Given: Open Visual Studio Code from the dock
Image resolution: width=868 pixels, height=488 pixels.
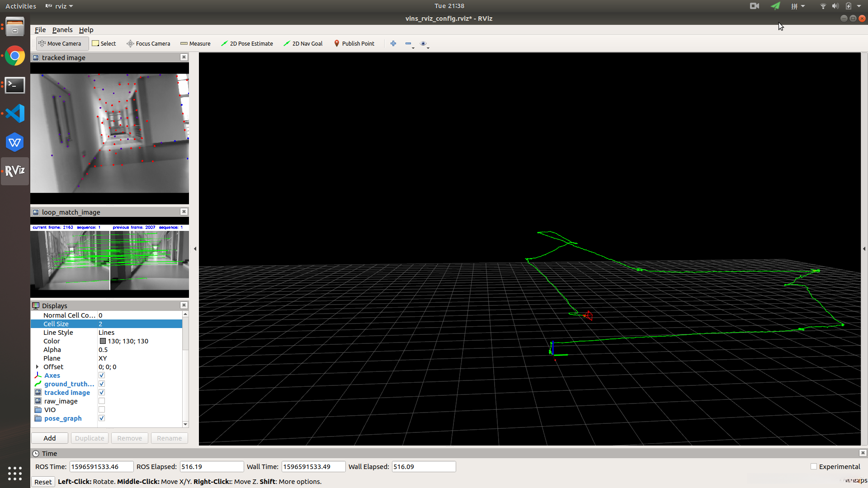Looking at the screenshot, I should (x=15, y=113).
